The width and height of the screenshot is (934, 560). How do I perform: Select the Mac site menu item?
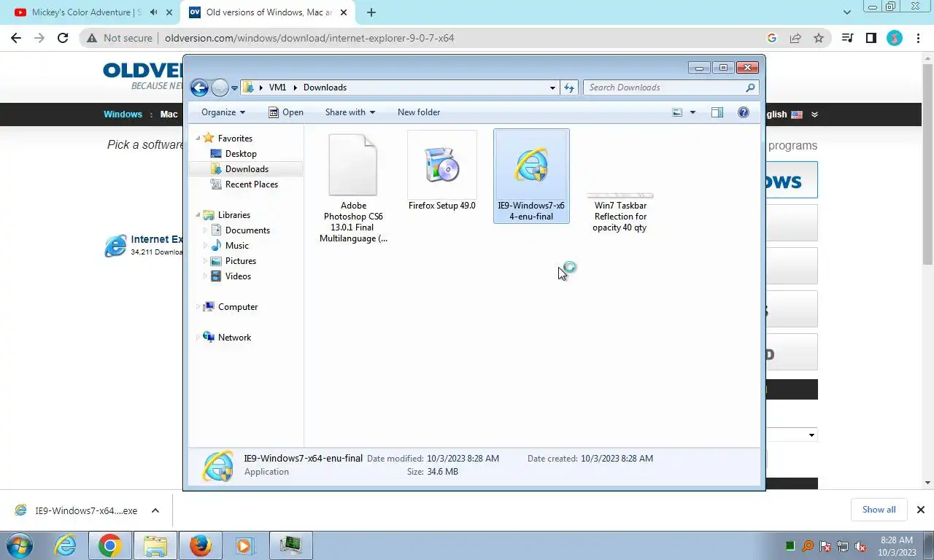[169, 114]
